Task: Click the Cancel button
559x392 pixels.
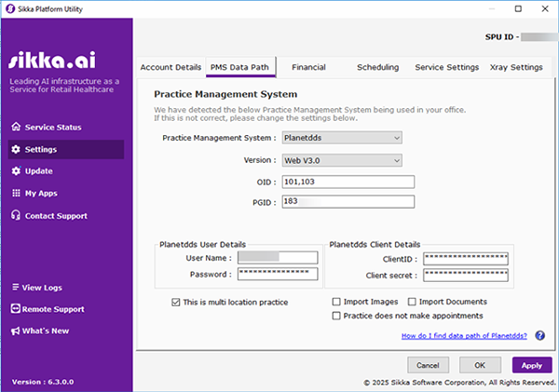Action: coord(429,365)
